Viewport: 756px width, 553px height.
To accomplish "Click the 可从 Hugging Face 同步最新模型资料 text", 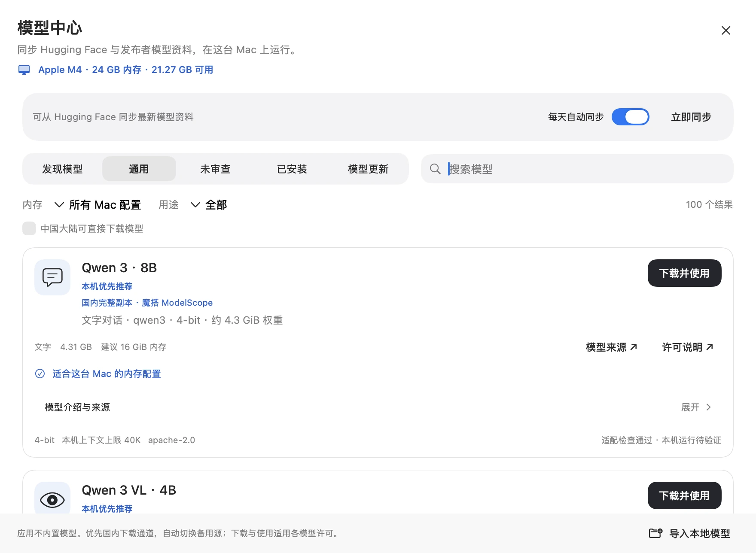I will coord(113,117).
